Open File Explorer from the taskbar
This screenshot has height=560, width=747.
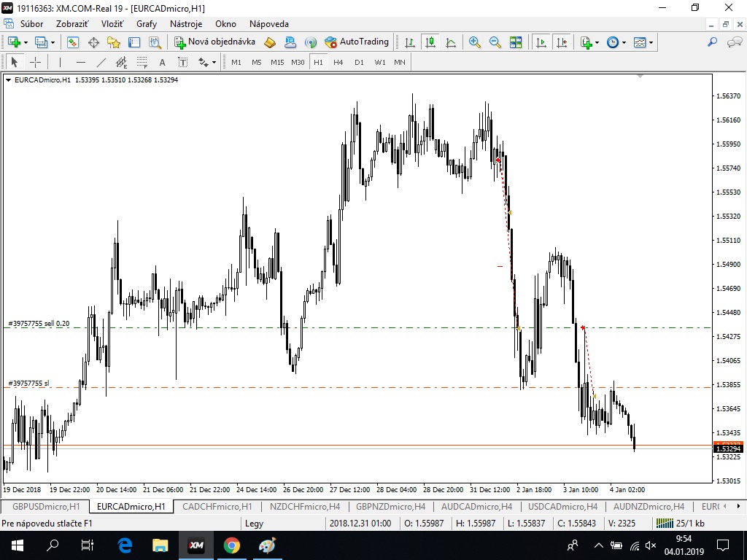click(160, 545)
